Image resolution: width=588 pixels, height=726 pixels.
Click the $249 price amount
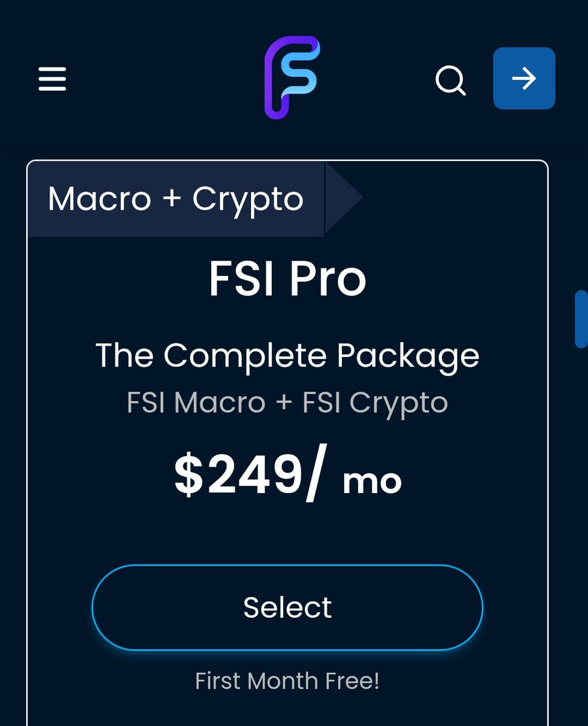[x=238, y=475]
